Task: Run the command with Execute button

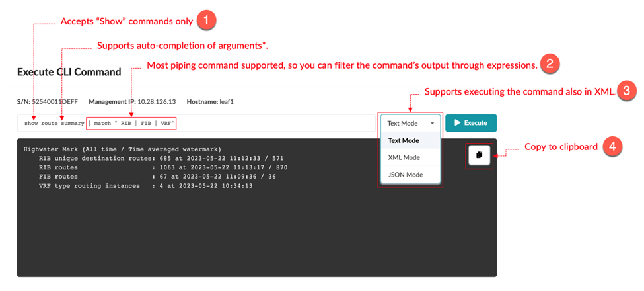Action: pyautogui.click(x=471, y=123)
